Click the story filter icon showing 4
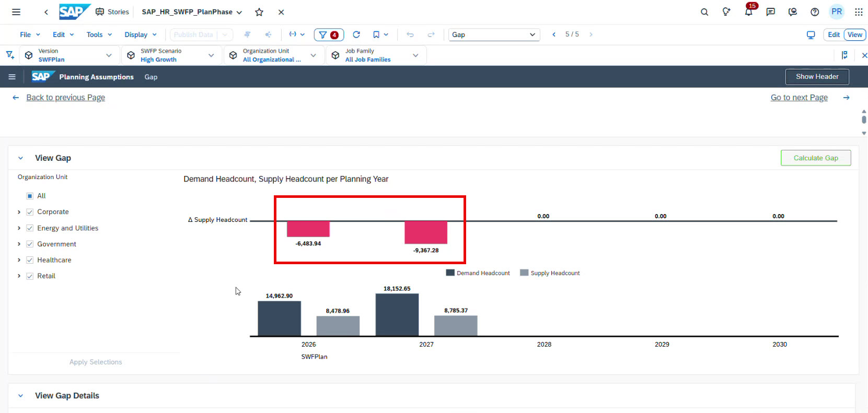This screenshot has width=868, height=413. coord(329,34)
